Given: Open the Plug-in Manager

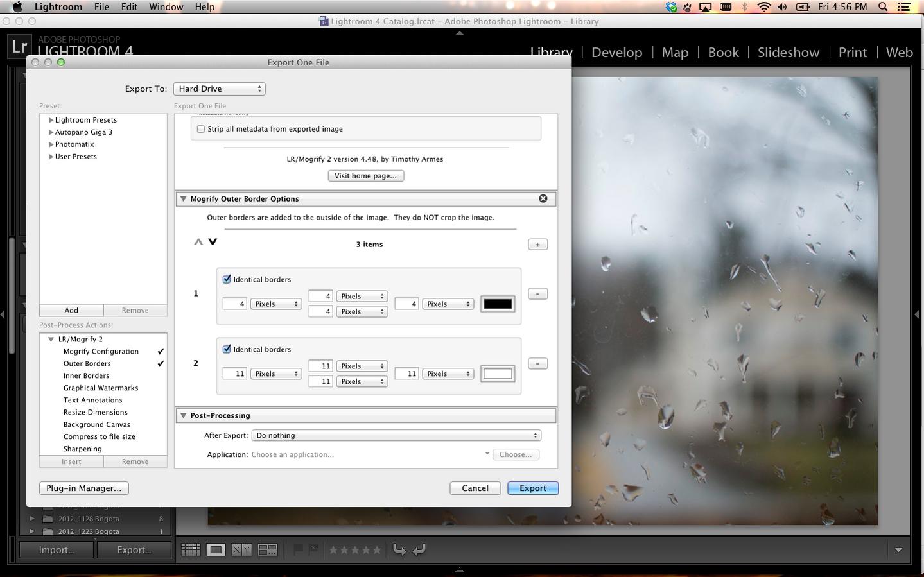Looking at the screenshot, I should click(83, 488).
